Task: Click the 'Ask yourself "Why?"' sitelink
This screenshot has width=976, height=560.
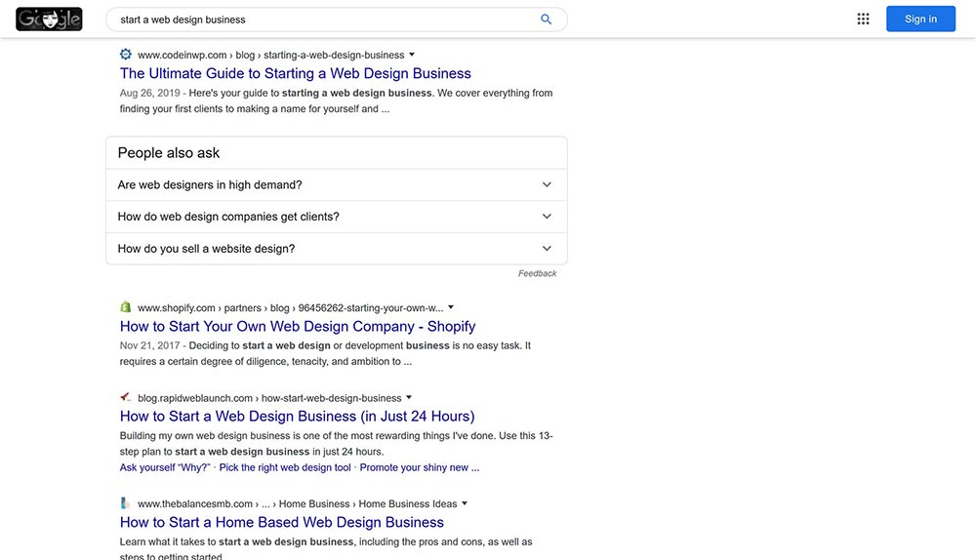Action: pos(164,467)
